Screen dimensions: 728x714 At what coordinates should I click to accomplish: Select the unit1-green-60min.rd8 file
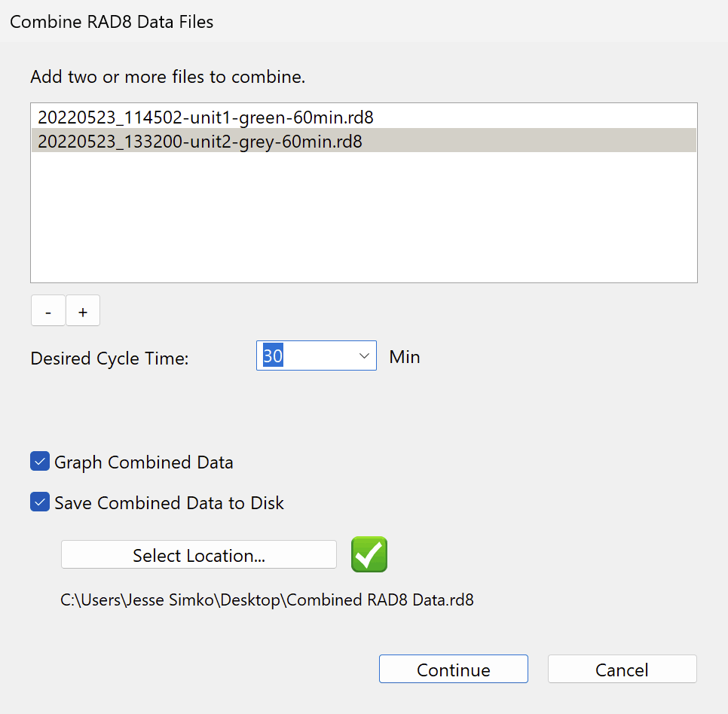206,117
